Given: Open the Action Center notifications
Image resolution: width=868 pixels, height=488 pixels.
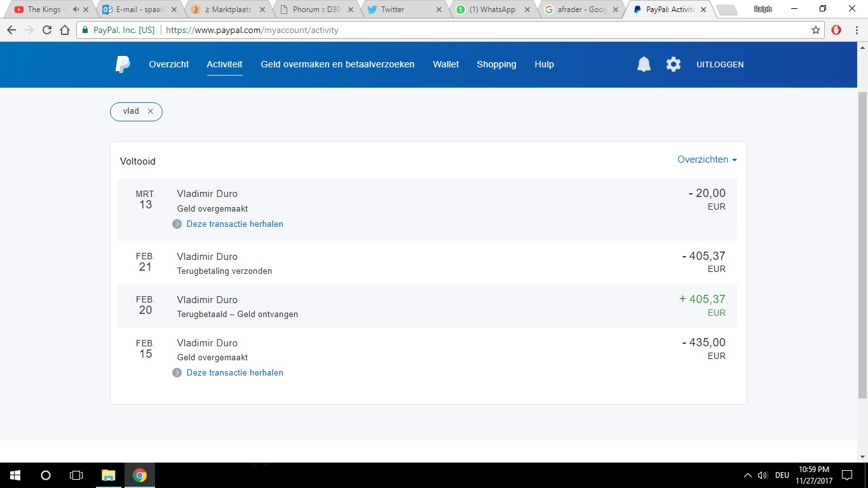Looking at the screenshot, I should tap(846, 475).
